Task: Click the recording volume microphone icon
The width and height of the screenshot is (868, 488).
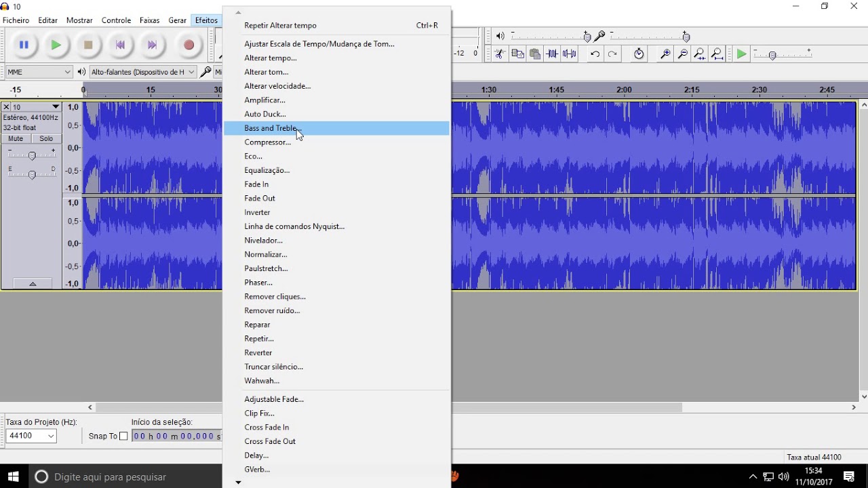Action: coord(599,36)
